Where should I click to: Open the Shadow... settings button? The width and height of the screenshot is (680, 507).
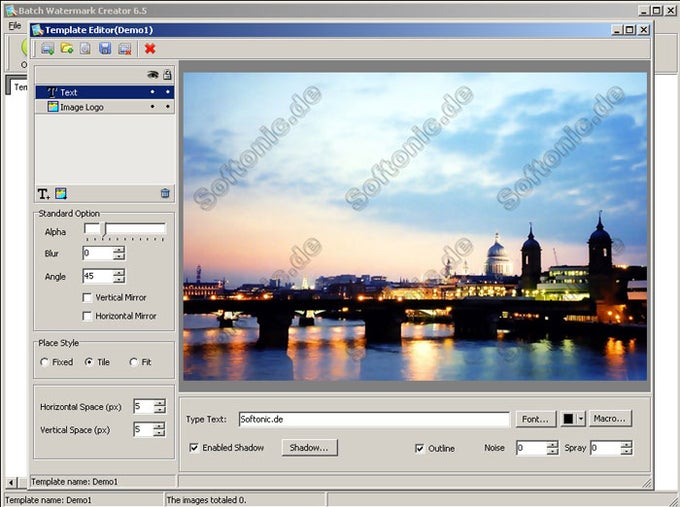click(309, 448)
